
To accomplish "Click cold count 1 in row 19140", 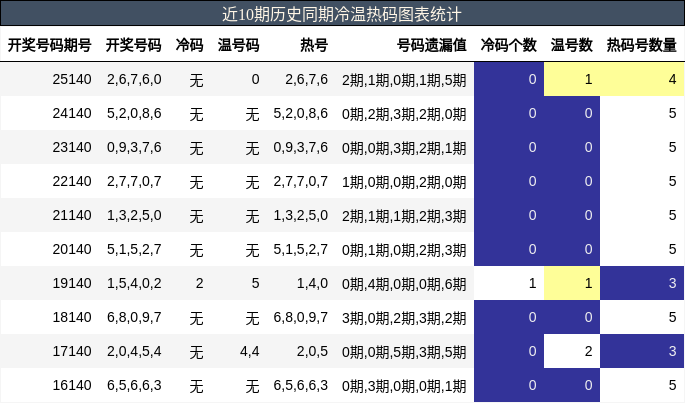I will (509, 283).
